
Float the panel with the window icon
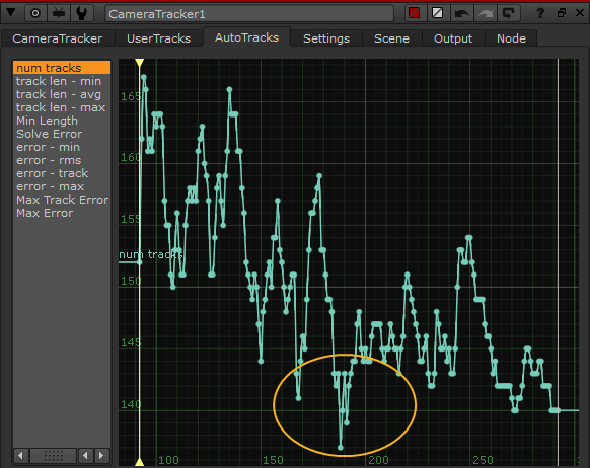562,13
